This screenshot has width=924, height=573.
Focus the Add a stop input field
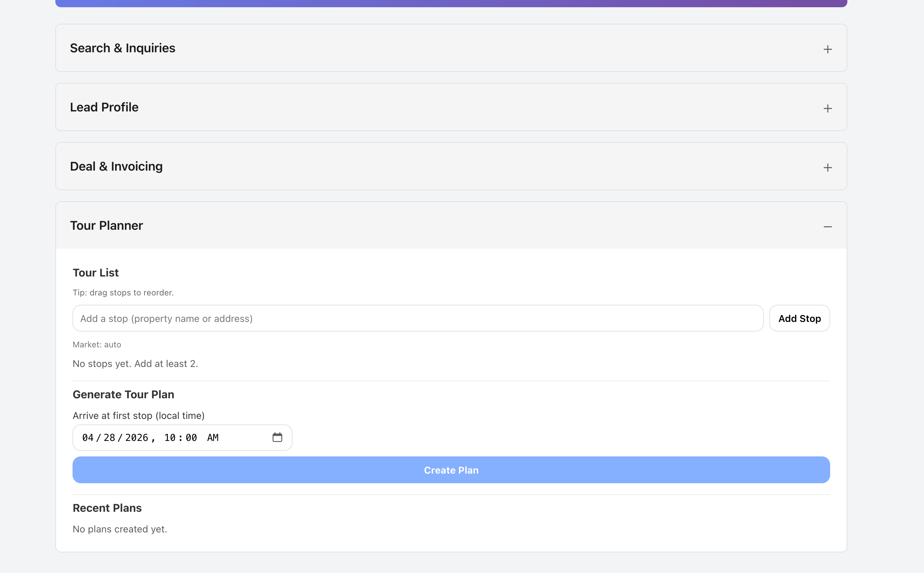418,318
